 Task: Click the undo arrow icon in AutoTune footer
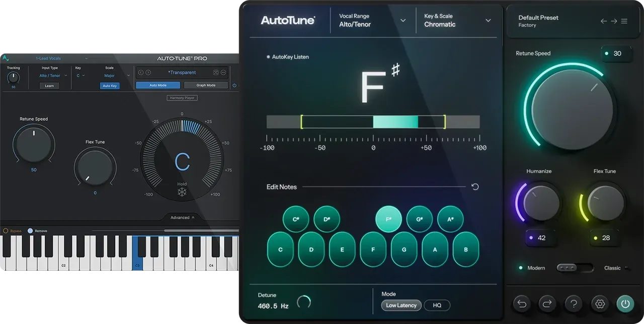click(x=522, y=304)
